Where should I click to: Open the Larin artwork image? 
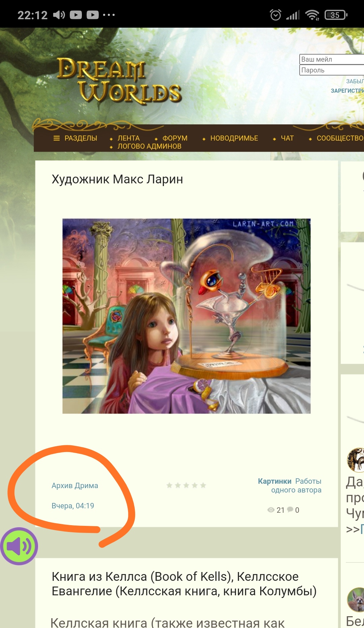(186, 316)
